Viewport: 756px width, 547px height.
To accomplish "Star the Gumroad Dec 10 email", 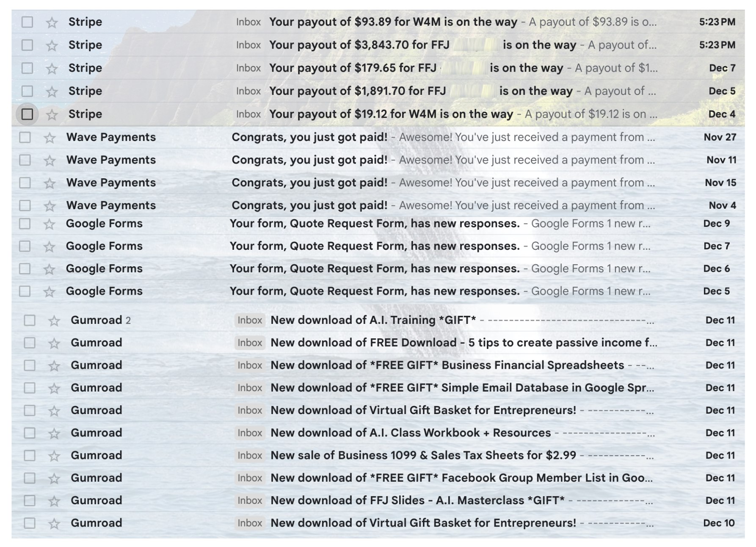I will pyautogui.click(x=54, y=524).
